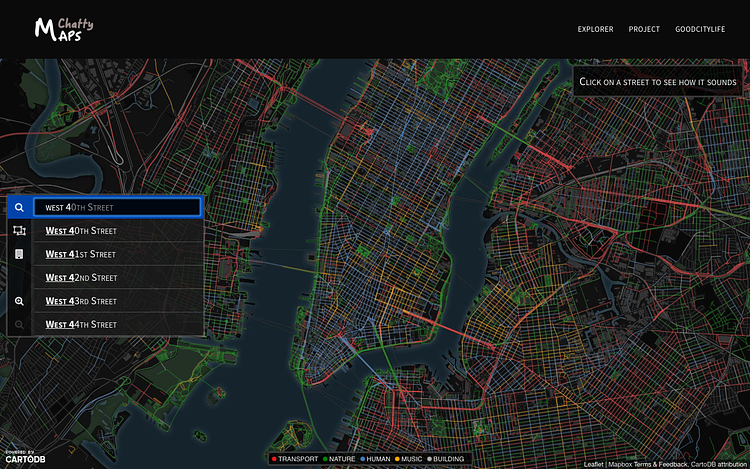
Task: Click the Chatty Maps logo
Action: [64, 29]
